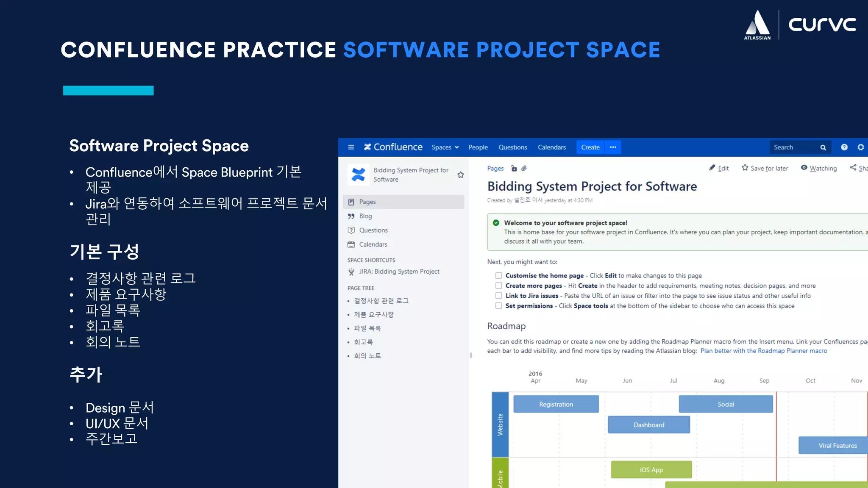Open Plan better with Roadmap Planner macro link
This screenshot has width=868, height=488.
764,351
